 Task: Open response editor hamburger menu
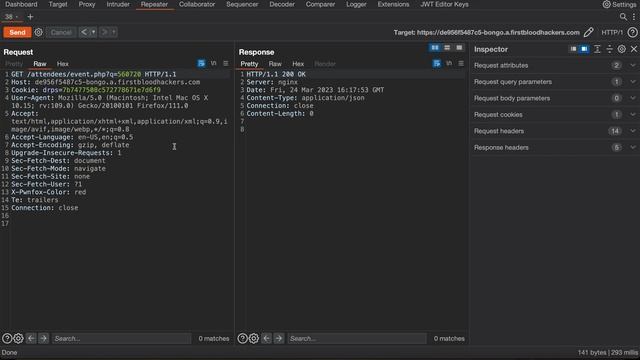coord(461,64)
